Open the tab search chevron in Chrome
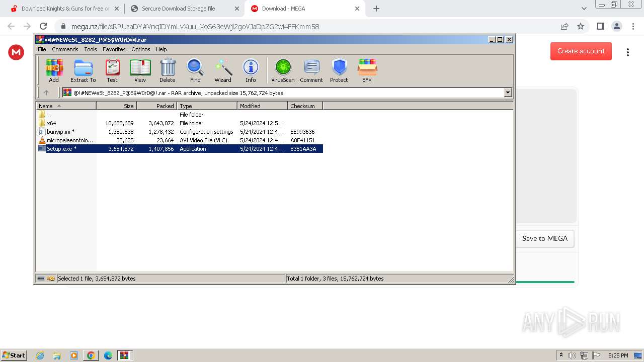Viewport: 644px width, 362px height. coord(584,9)
